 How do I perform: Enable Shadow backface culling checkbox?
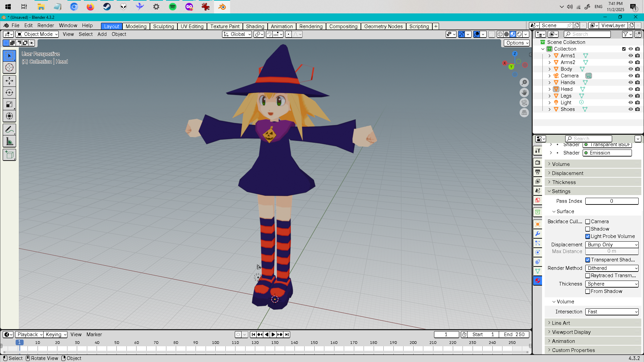(x=588, y=229)
